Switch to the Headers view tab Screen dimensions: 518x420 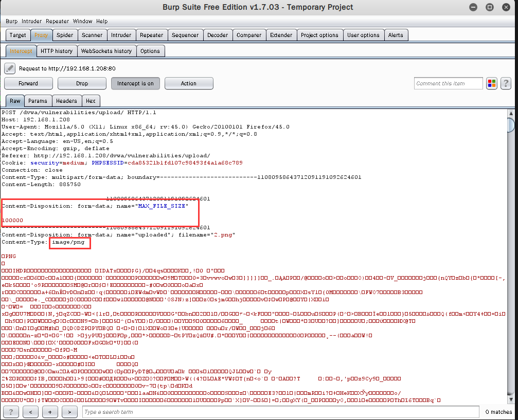pyautogui.click(x=66, y=101)
